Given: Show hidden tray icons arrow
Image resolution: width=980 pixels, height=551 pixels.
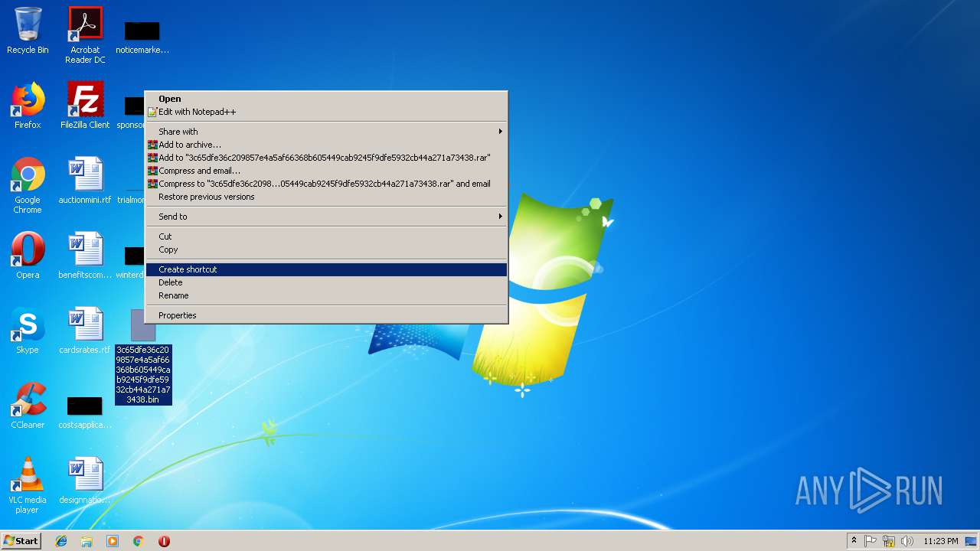Looking at the screenshot, I should (854, 540).
